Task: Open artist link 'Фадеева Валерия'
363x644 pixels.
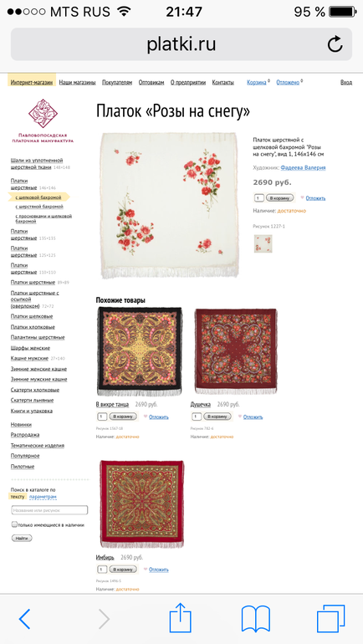Action: click(x=303, y=167)
